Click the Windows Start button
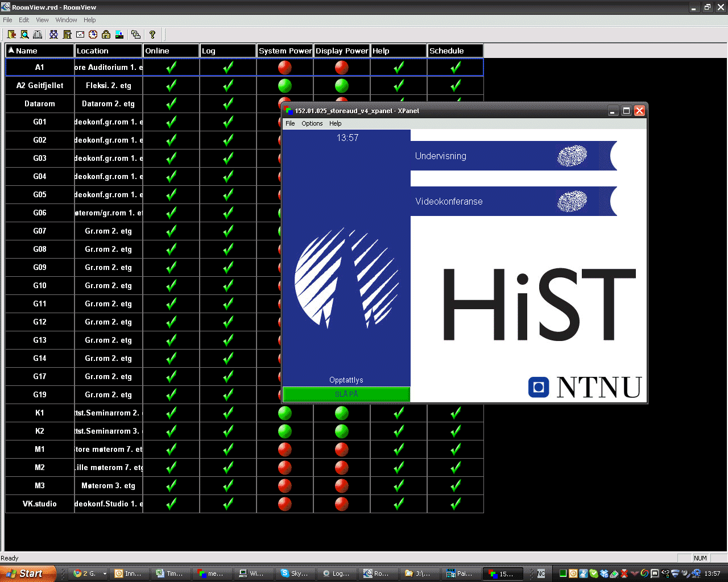This screenshot has width=728, height=582. coord(28,573)
